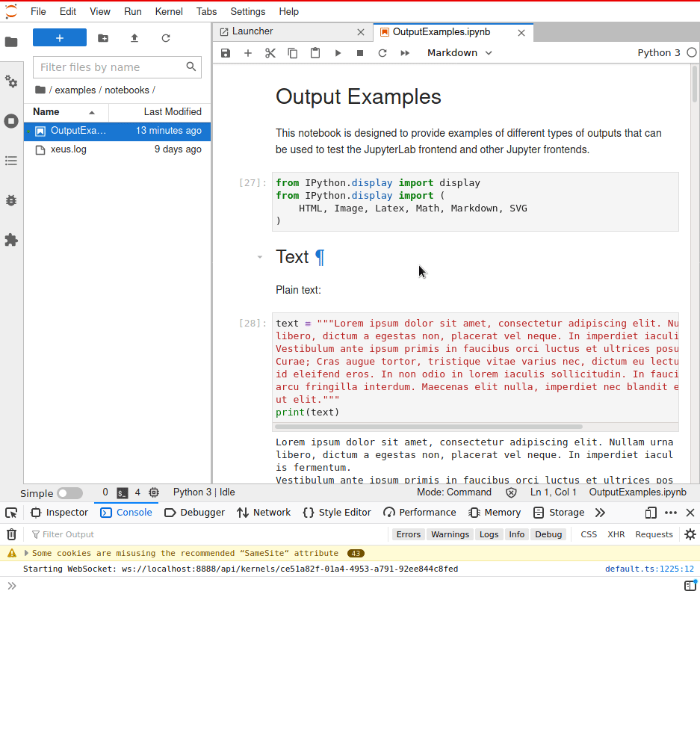The image size is (700, 751).
Task: Save the notebook with the disk icon
Action: tap(226, 53)
